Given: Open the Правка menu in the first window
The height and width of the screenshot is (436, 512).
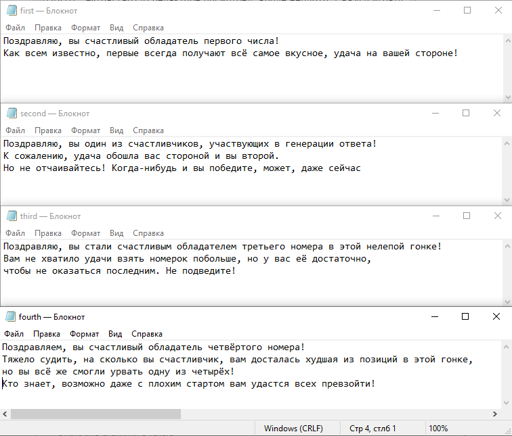Looking at the screenshot, I should (48, 28).
